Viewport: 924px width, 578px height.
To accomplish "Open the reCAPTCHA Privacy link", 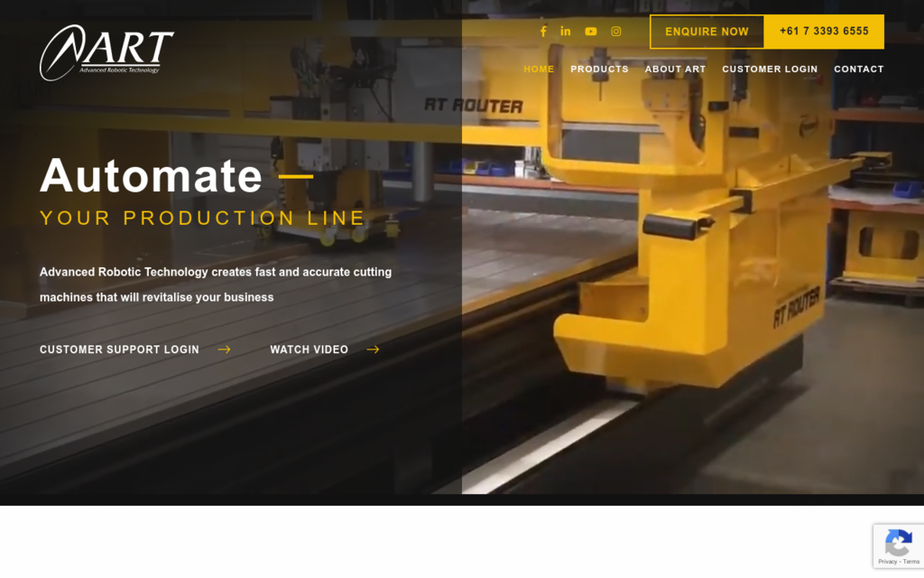I will click(x=887, y=562).
